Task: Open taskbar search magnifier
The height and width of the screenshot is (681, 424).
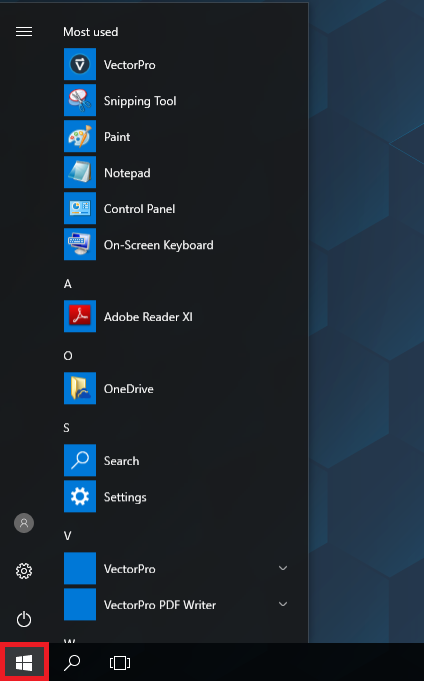Action: pyautogui.click(x=72, y=663)
